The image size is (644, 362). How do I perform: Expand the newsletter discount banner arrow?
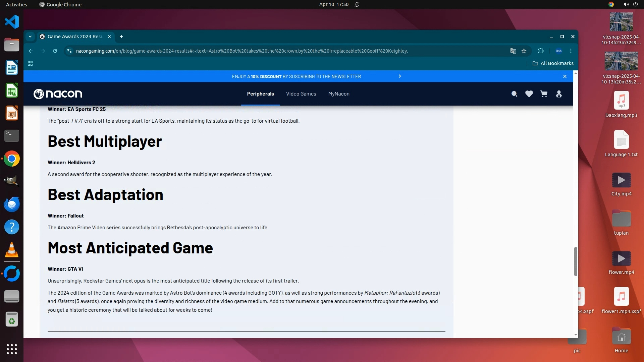click(399, 76)
